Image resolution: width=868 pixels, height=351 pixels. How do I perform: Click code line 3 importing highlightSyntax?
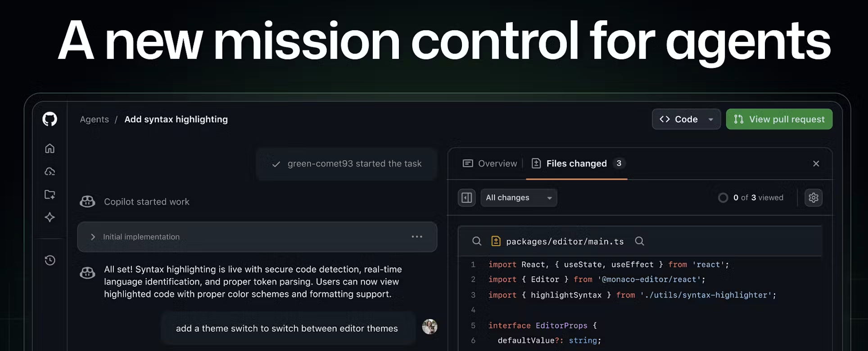(x=633, y=295)
